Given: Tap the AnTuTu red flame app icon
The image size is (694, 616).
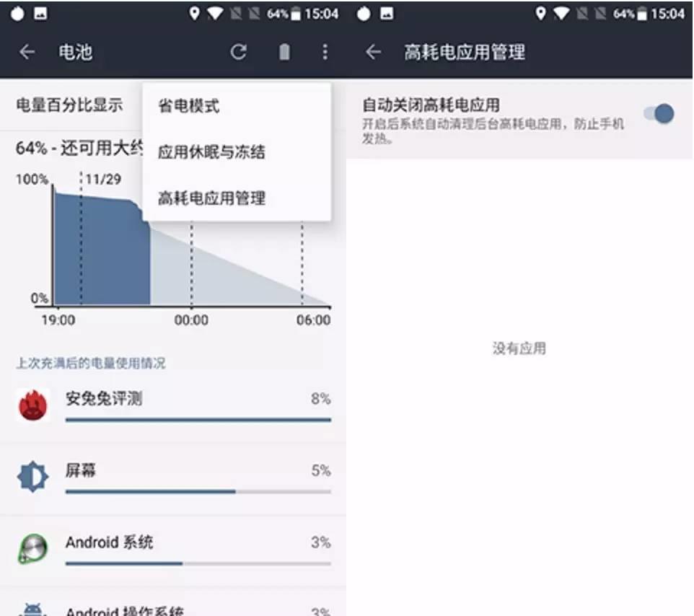Looking at the screenshot, I should click(x=32, y=405).
